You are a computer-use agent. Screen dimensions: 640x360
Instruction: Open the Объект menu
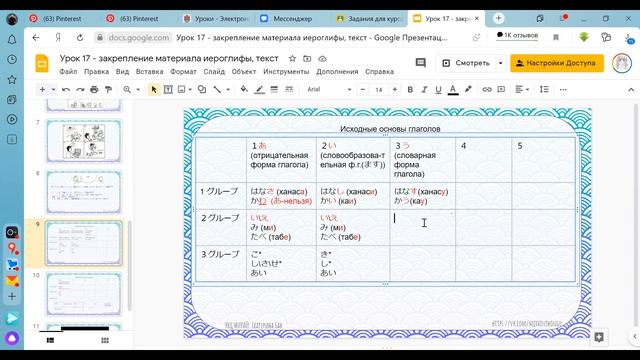[244, 71]
